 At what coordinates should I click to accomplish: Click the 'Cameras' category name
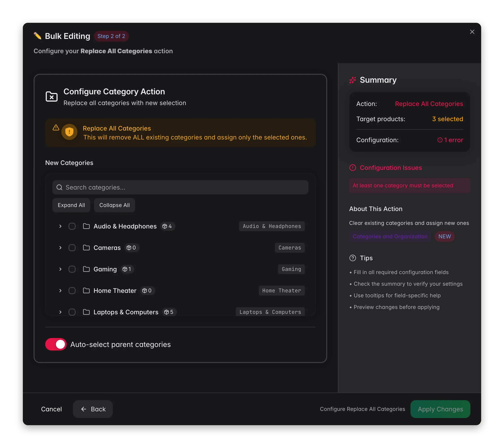(107, 247)
